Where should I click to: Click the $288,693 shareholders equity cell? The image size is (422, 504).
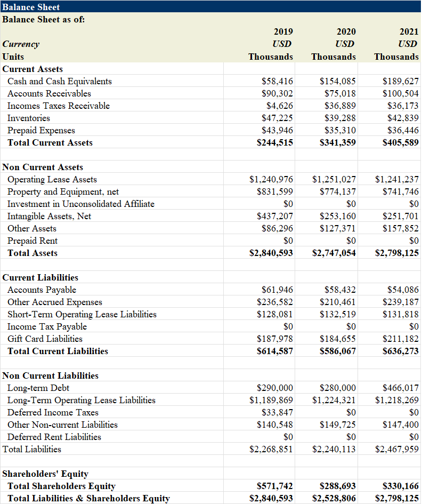point(337,486)
